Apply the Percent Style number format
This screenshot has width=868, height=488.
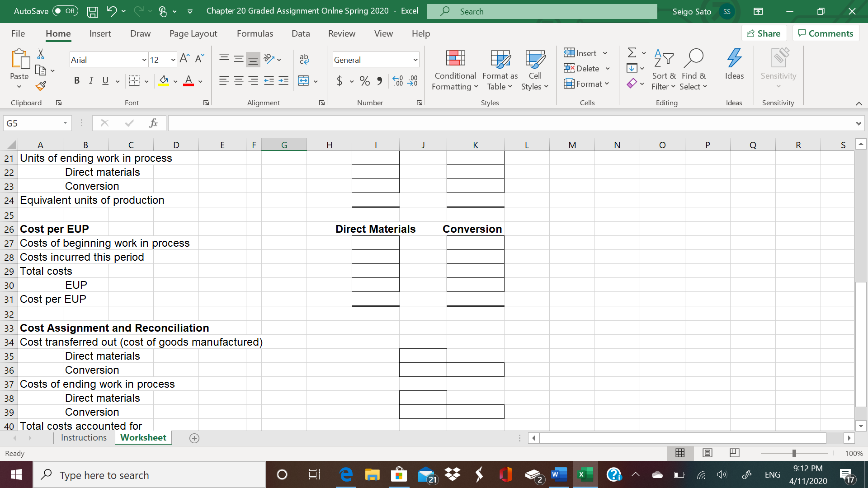click(x=364, y=81)
